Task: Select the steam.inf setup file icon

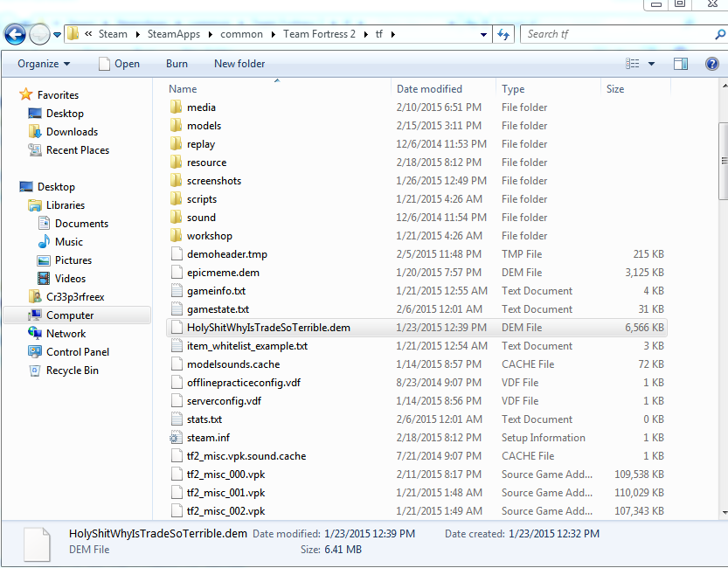Action: tap(176, 438)
